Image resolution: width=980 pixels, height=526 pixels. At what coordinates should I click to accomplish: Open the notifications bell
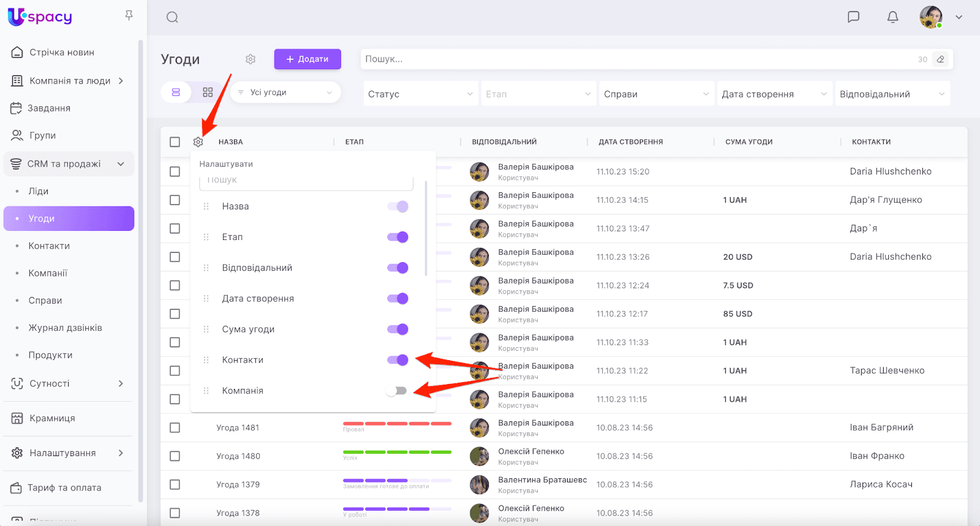coord(892,17)
